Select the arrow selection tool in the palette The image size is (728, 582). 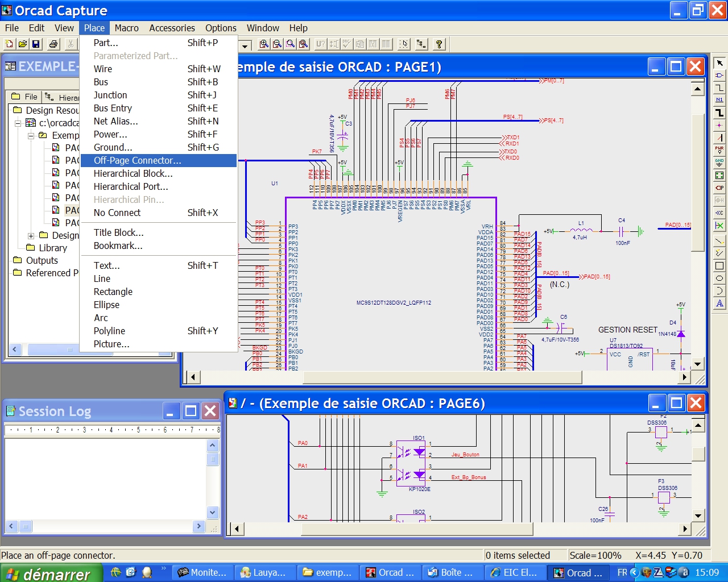[719, 63]
